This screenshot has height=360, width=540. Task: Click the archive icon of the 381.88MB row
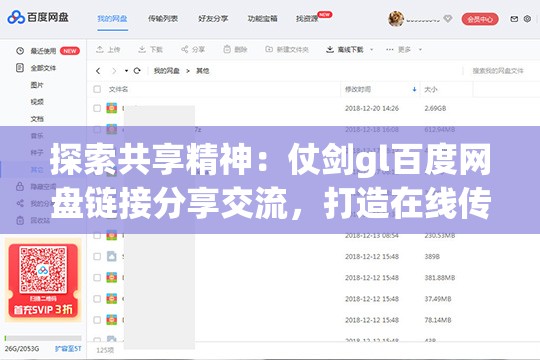pyautogui.click(x=111, y=277)
